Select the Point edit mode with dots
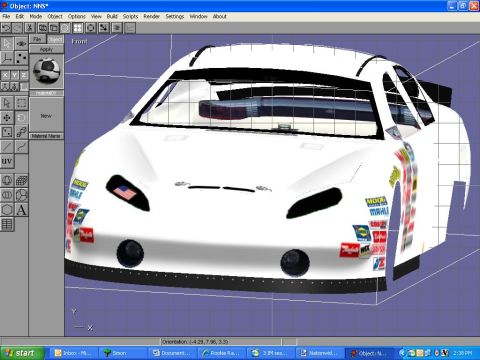 tap(21, 58)
